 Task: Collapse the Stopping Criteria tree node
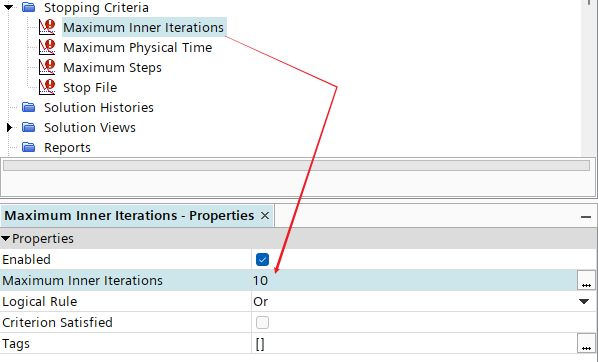8,7
